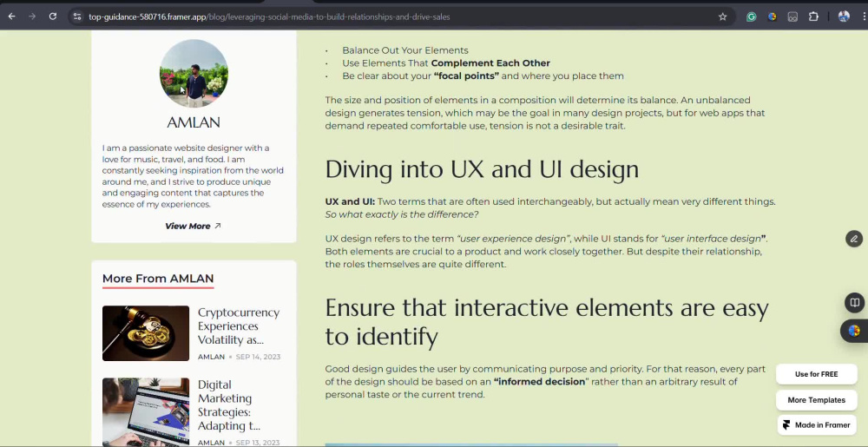Click the cryptocurrency gavel article thumbnail
This screenshot has height=447, width=868.
146,333
